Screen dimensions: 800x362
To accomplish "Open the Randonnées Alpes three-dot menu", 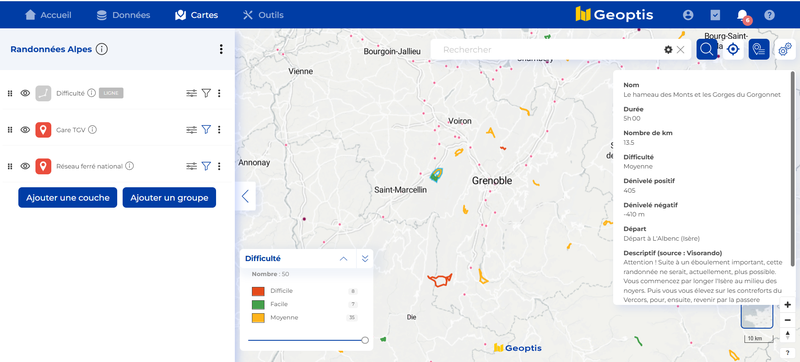I will pyautogui.click(x=221, y=49).
